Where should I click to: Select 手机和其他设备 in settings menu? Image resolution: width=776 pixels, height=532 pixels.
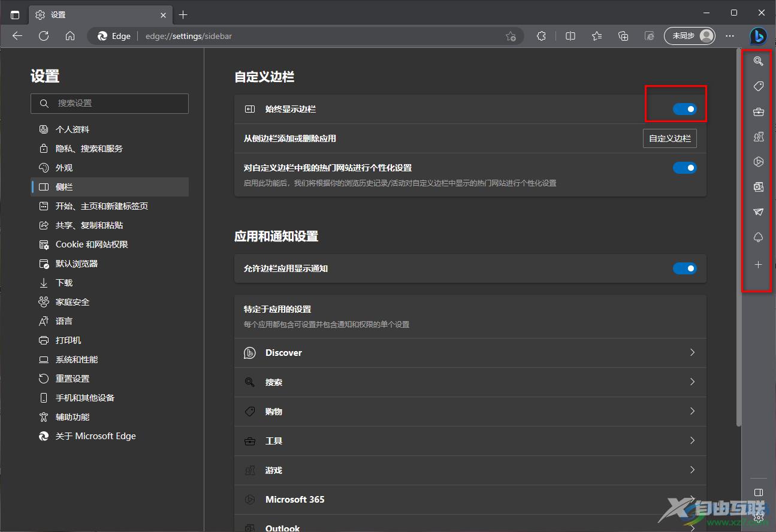click(110, 398)
